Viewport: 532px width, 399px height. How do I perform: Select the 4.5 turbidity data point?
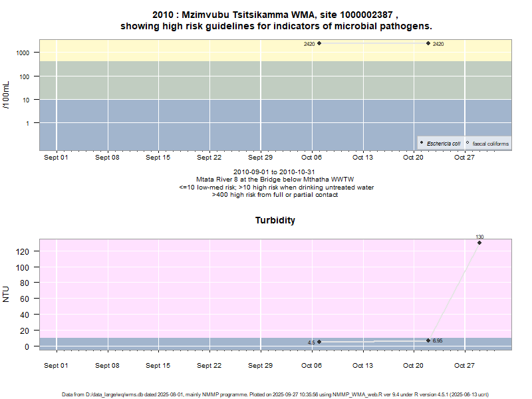[319, 342]
